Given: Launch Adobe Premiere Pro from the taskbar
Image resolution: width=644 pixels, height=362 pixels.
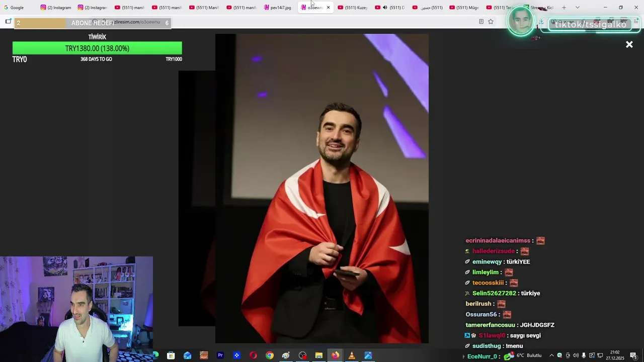Looking at the screenshot, I should point(220,355).
